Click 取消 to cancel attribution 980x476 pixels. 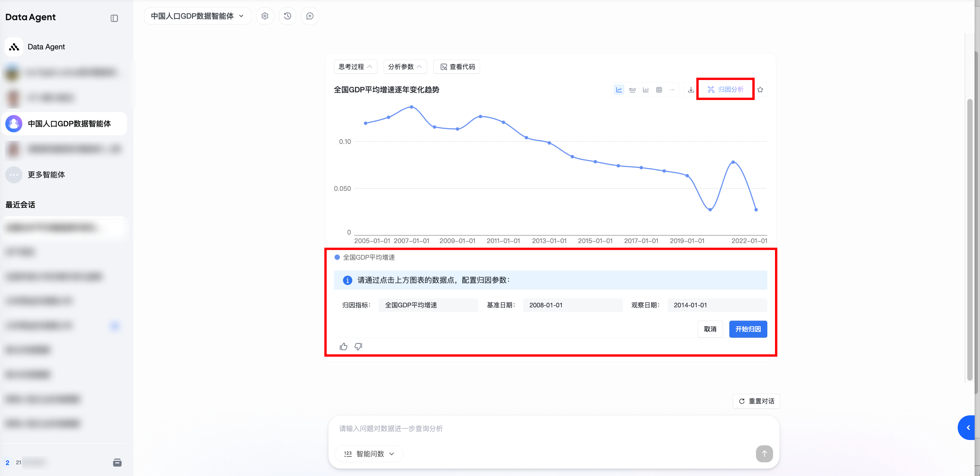click(710, 329)
